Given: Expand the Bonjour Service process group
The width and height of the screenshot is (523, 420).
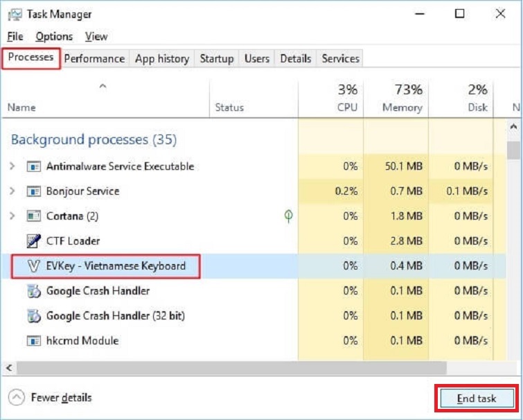Looking at the screenshot, I should click(x=12, y=191).
